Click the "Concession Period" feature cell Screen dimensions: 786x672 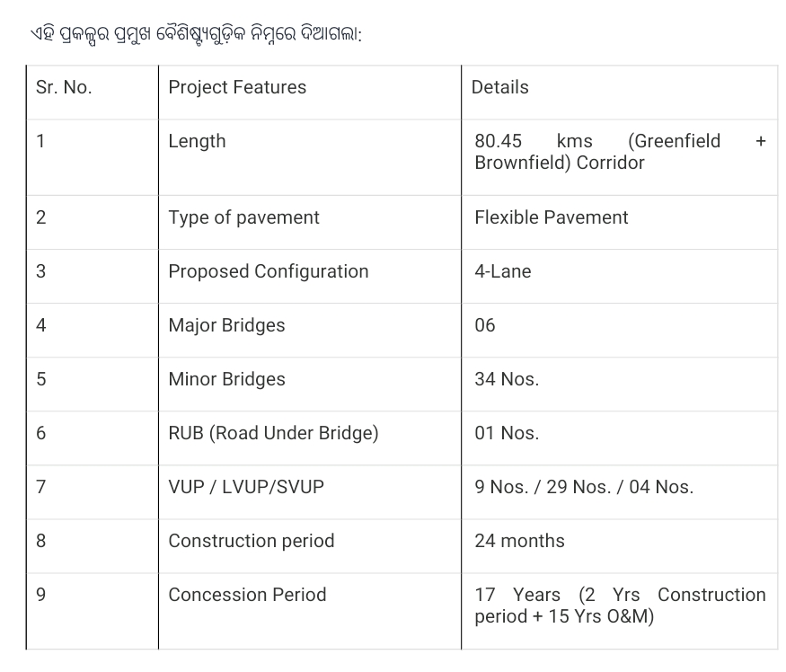pos(247,595)
